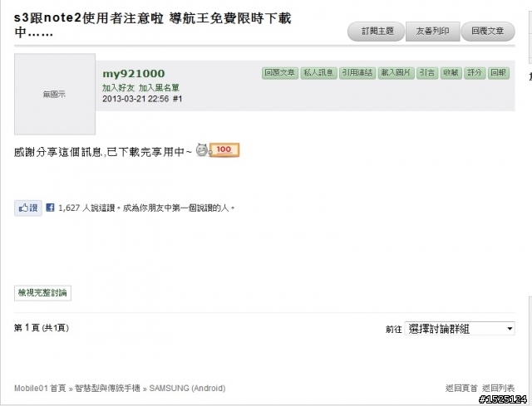Click the green 回覆文章 post action
532x406 pixels.
click(280, 73)
